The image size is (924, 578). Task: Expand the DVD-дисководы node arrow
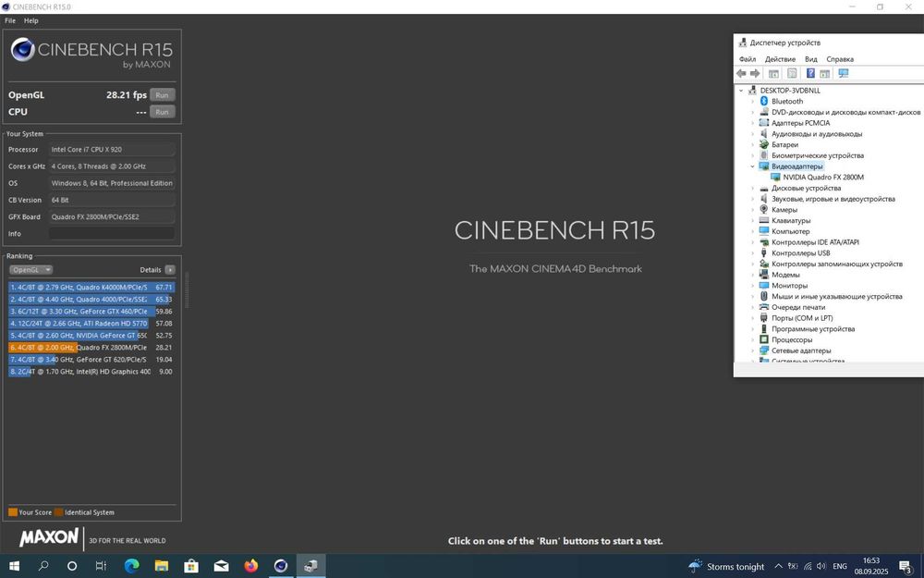pos(752,112)
